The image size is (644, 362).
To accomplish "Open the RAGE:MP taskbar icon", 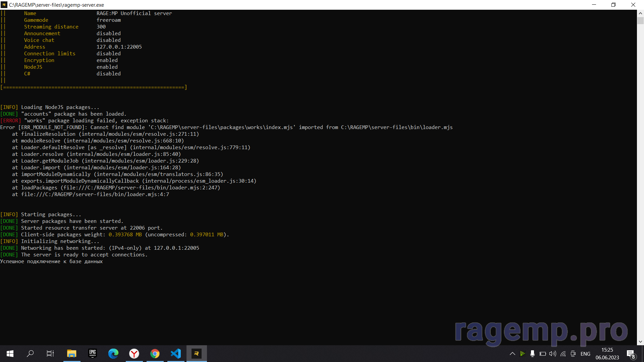I will click(x=197, y=354).
